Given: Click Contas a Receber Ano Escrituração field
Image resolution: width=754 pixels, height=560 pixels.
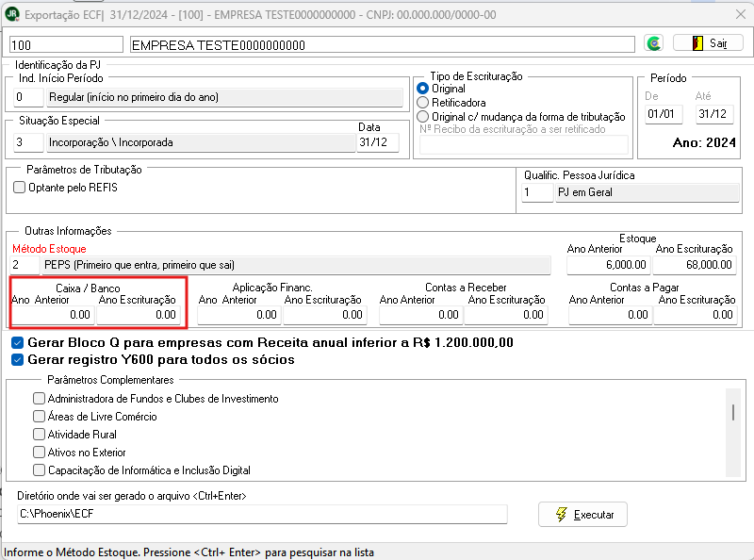Looking at the screenshot, I should point(506,315).
